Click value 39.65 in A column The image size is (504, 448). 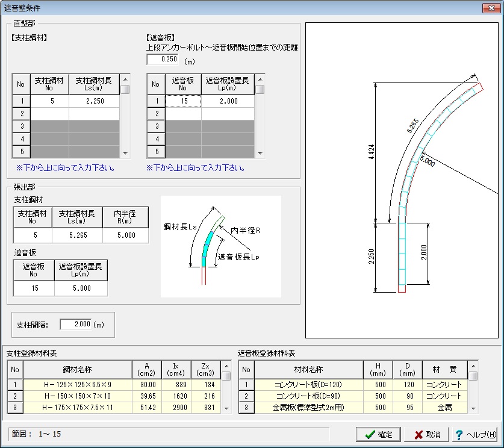pyautogui.click(x=148, y=396)
